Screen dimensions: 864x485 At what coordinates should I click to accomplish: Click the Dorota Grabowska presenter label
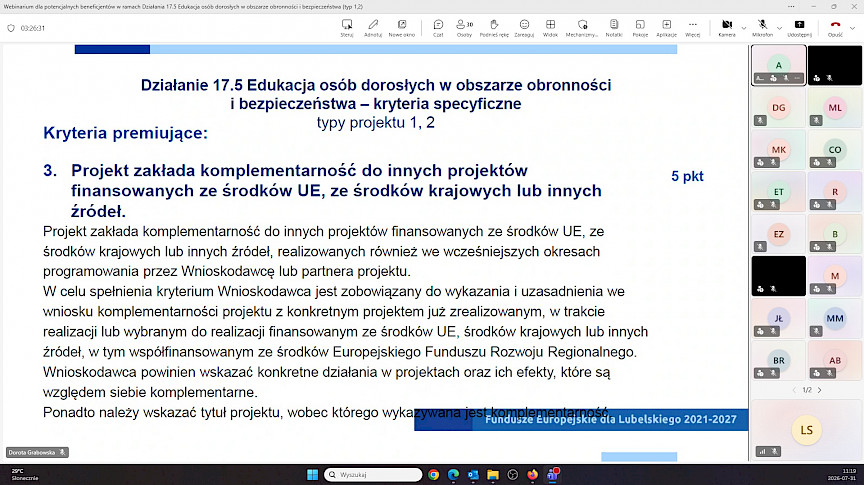pos(37,452)
